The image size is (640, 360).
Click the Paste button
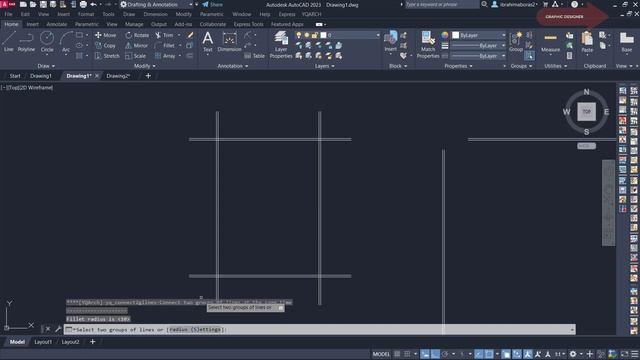(587, 42)
